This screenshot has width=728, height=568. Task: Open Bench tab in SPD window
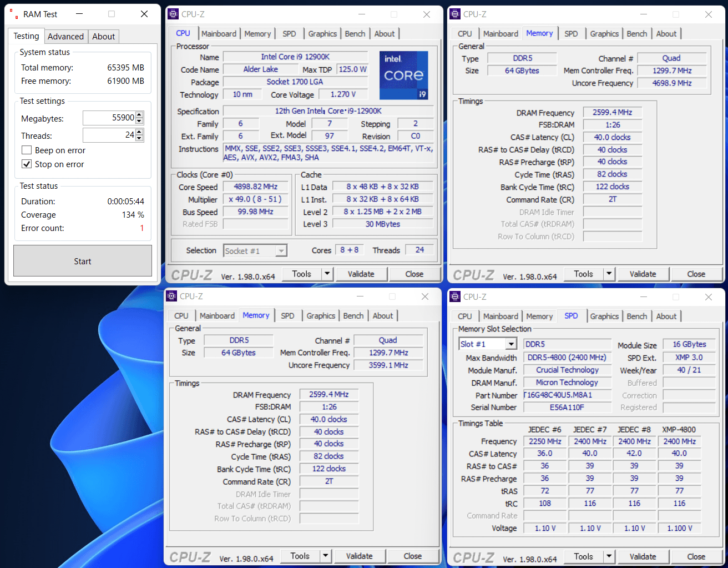tap(637, 316)
